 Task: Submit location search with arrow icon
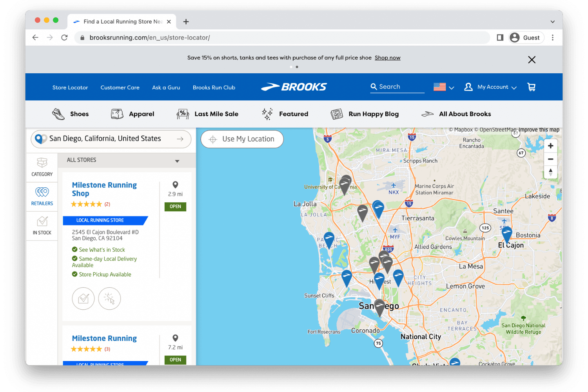tap(180, 139)
